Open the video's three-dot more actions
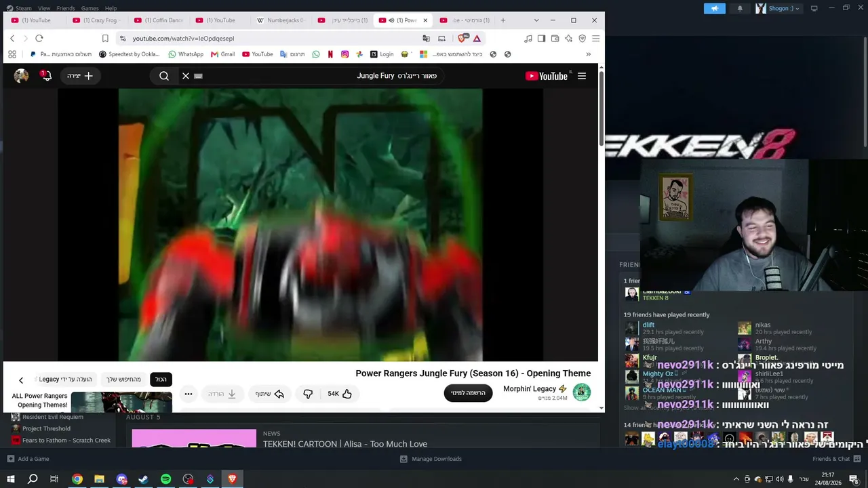868x488 pixels. [x=189, y=394]
